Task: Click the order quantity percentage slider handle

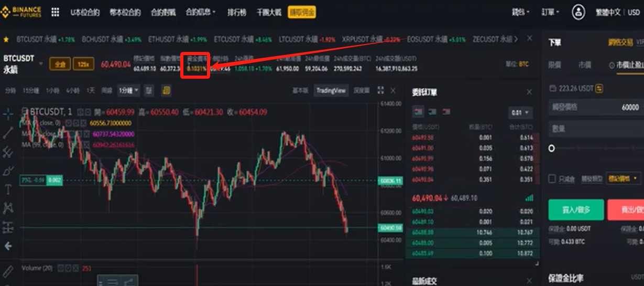Action: click(551, 149)
